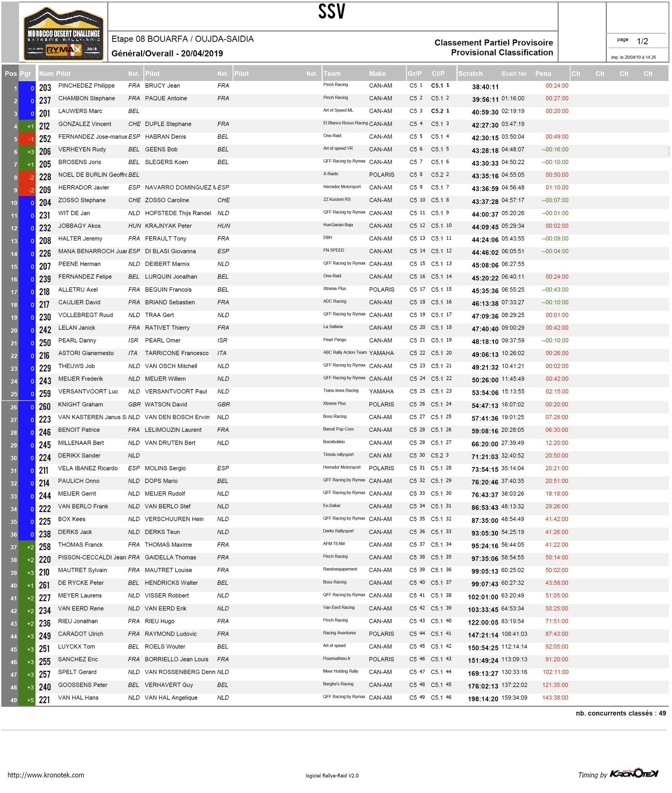Click the Scratch column header

tap(470, 74)
